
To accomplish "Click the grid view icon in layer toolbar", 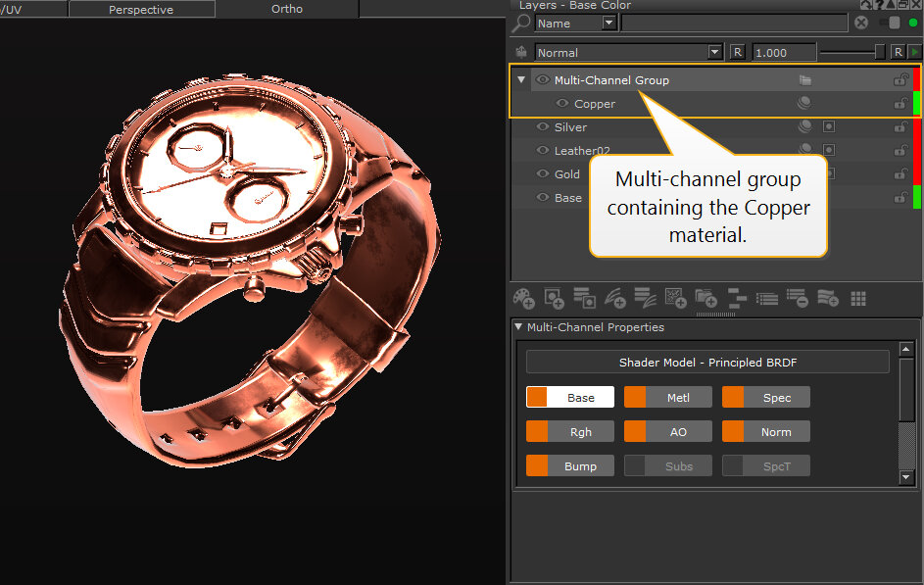I will coord(858,298).
